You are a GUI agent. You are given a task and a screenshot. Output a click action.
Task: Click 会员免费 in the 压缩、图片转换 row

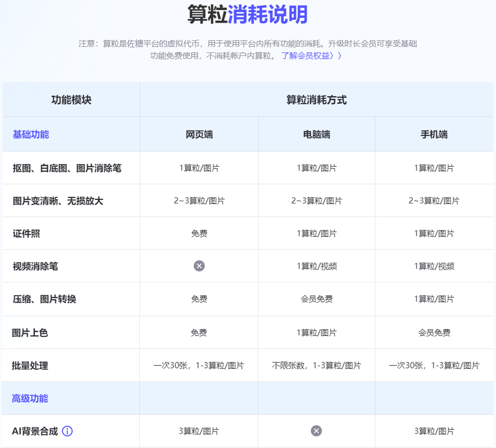[x=317, y=299]
